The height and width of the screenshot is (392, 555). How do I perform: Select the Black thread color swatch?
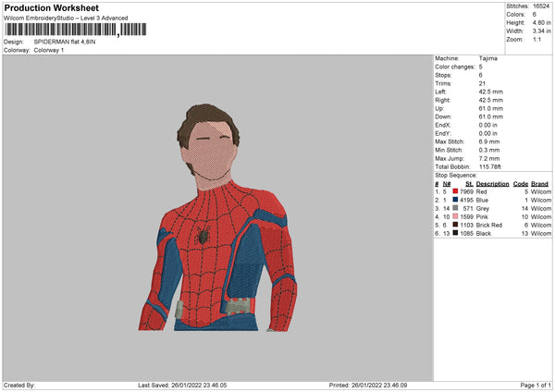click(455, 233)
